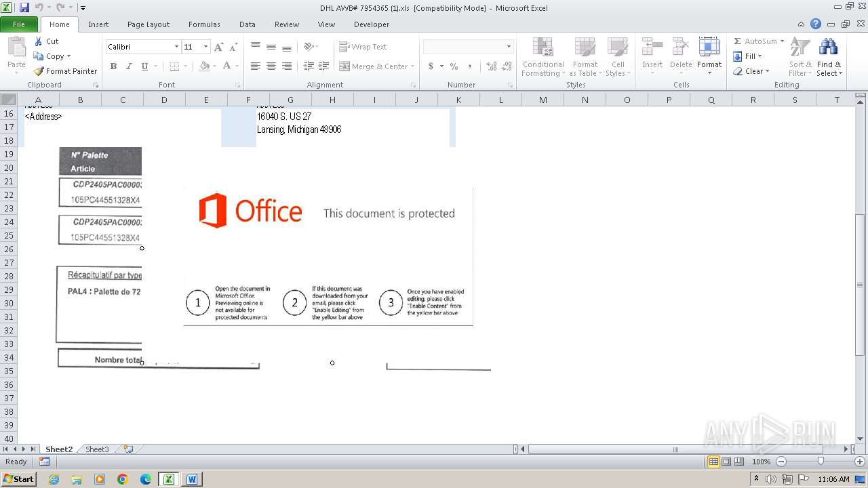Open the Format cells menu
Image resolution: width=868 pixels, height=488 pixels.
[709, 57]
